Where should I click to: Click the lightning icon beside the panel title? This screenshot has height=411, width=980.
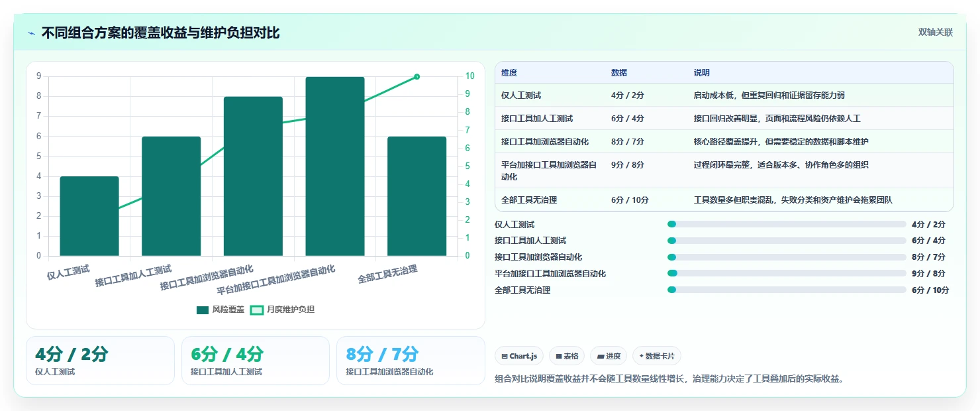pyautogui.click(x=32, y=32)
